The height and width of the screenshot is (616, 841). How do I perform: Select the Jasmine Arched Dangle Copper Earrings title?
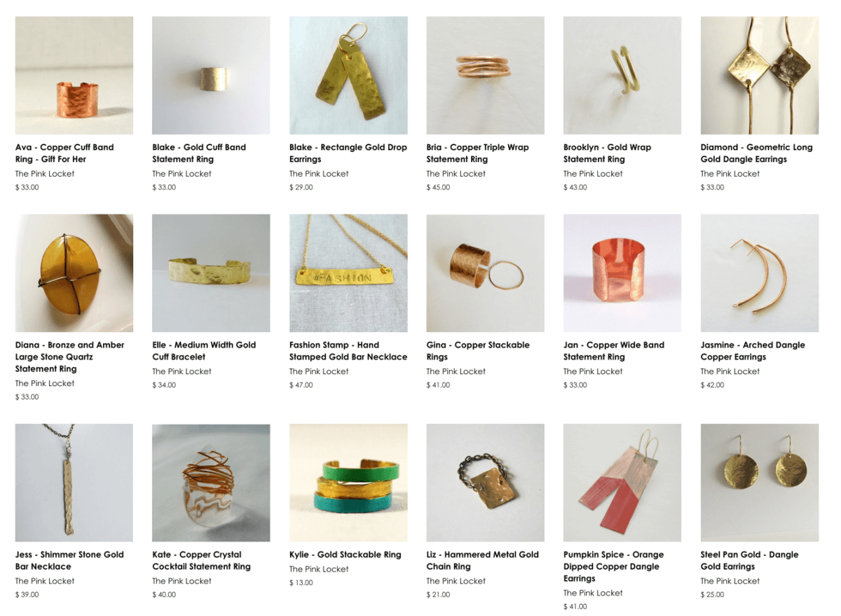[753, 351]
